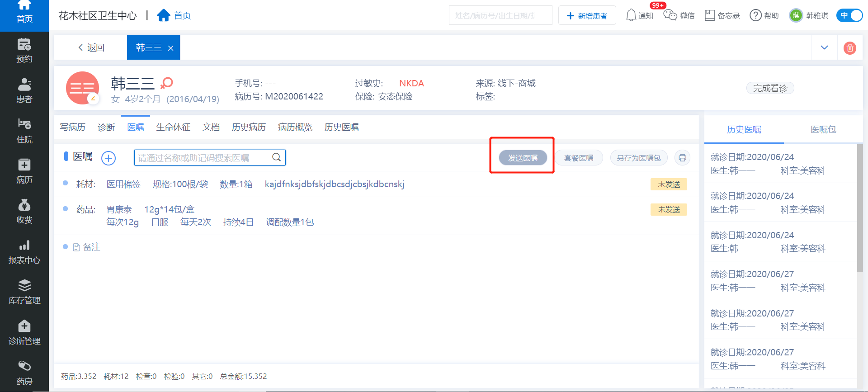
Task: Click the plus icon to add 医嘱
Action: (108, 158)
